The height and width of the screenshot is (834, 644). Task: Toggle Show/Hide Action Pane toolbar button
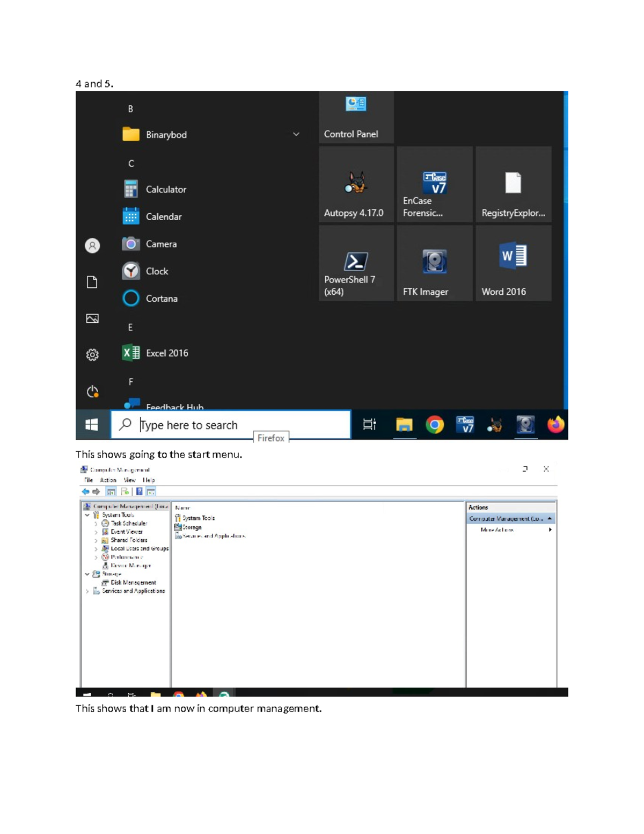[151, 491]
